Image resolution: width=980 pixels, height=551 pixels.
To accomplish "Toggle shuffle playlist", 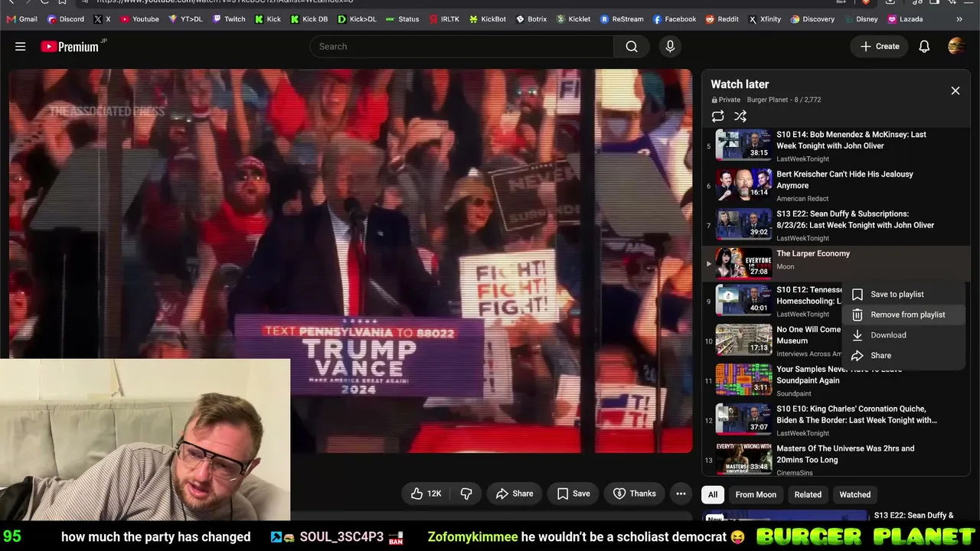I will (x=740, y=116).
